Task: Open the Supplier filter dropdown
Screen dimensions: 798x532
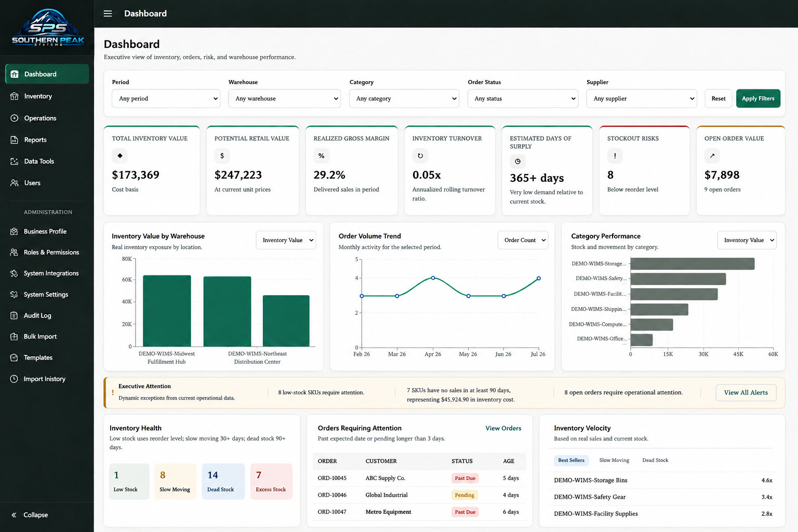Action: (642, 99)
